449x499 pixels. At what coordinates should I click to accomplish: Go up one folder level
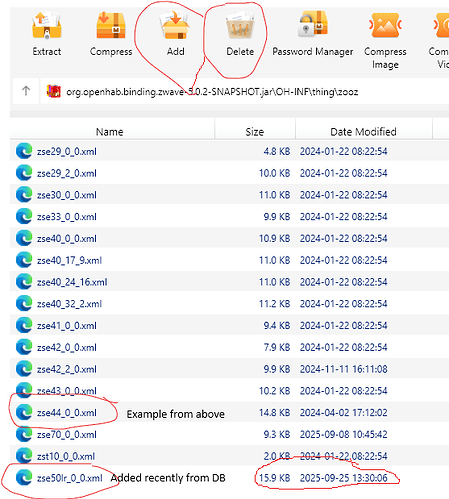coord(26,91)
